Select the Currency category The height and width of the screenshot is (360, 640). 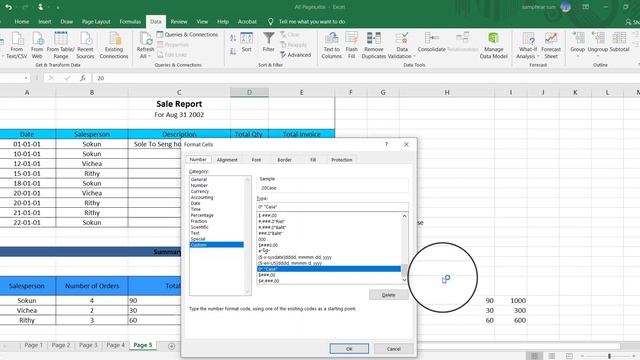click(x=200, y=191)
